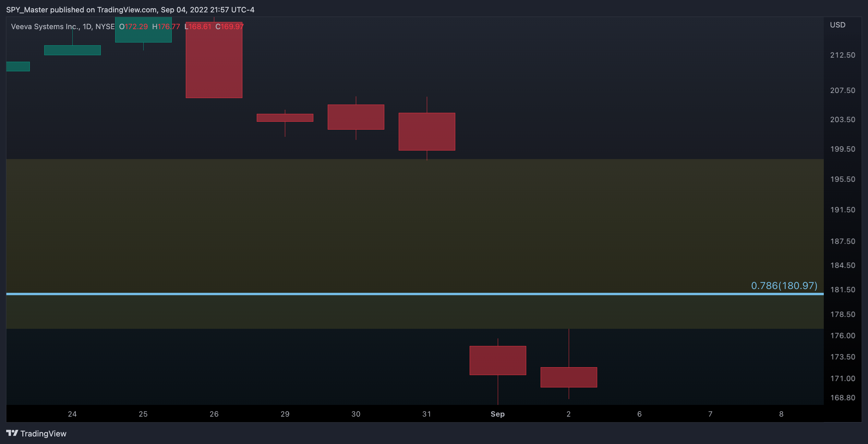This screenshot has width=868, height=444.
Task: Click the open value O172.29
Action: point(133,26)
